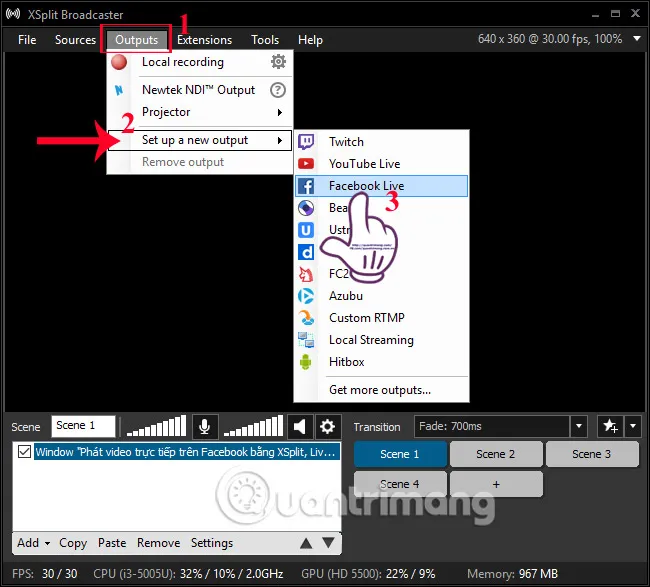Uncheck the Window source visibility checkbox
Screen dimensions: 650x587
tap(24, 452)
